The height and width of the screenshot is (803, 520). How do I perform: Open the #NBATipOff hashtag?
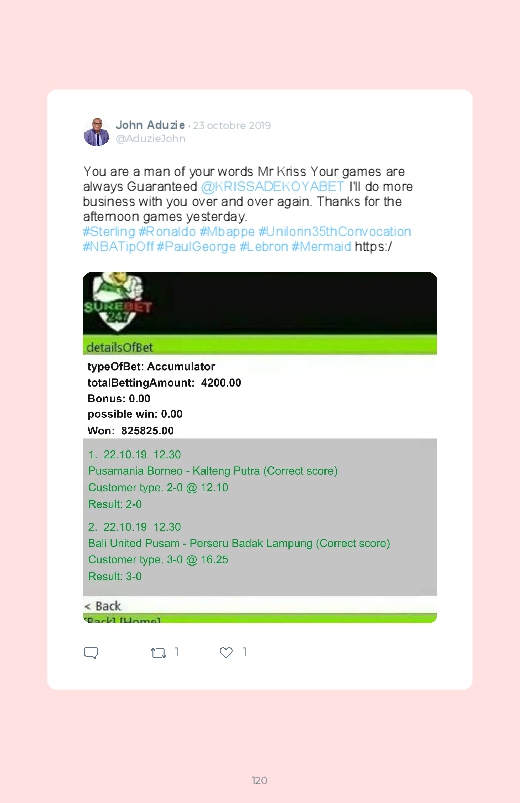tap(118, 246)
